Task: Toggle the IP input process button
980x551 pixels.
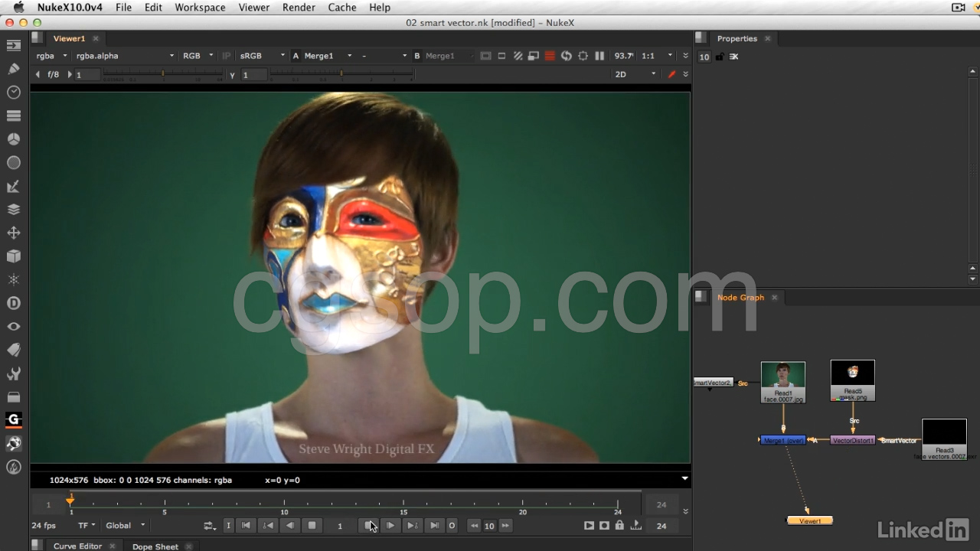Action: click(227, 56)
